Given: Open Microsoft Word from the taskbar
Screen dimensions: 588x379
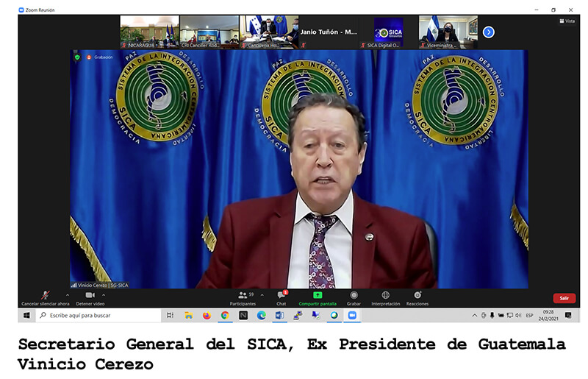Looking at the screenshot, I should 280,316.
